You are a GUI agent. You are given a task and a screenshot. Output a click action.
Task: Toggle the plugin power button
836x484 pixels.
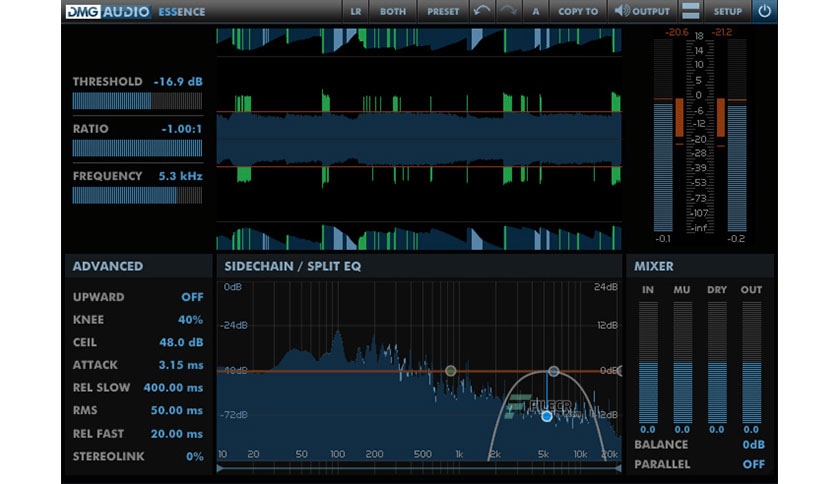(x=765, y=12)
